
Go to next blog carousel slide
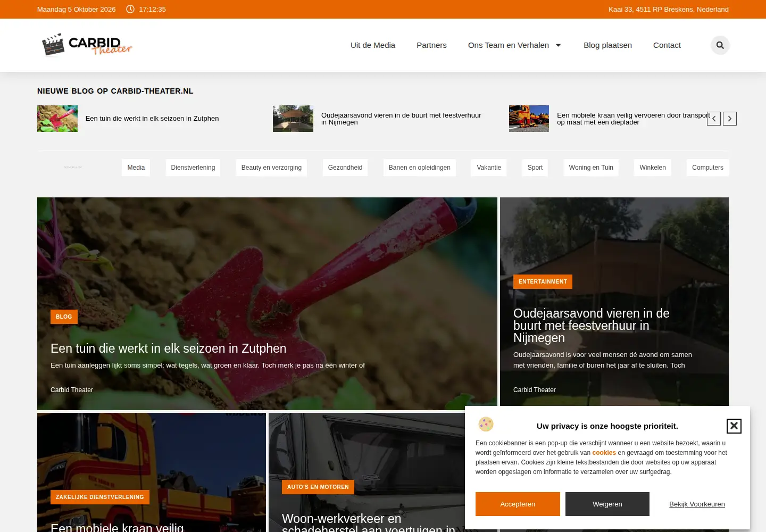tap(730, 119)
